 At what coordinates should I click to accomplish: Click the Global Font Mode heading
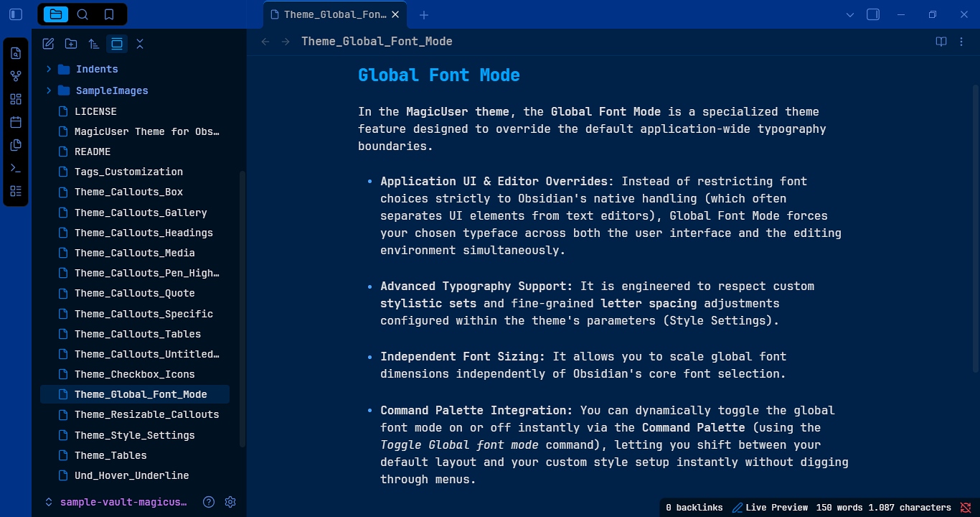[439, 75]
